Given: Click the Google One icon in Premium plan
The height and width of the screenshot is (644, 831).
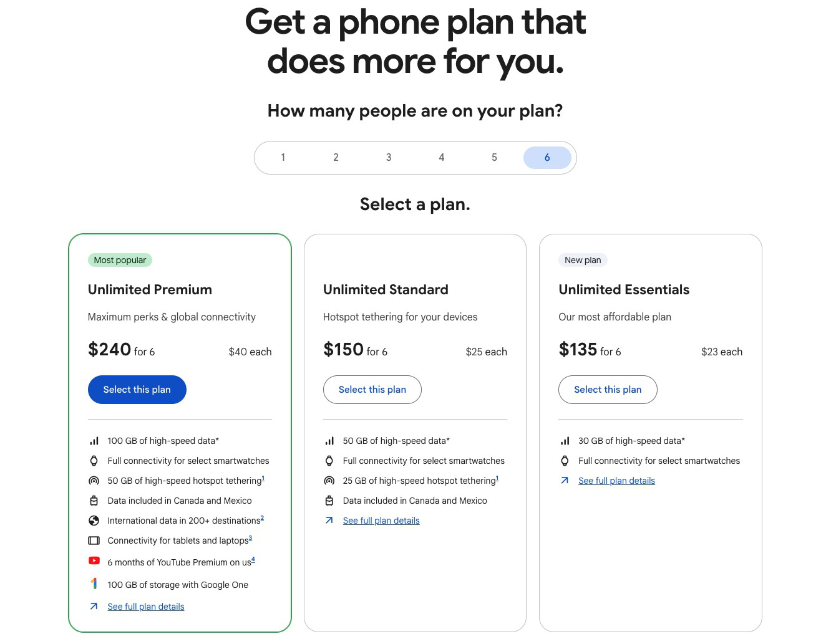Looking at the screenshot, I should pos(94,584).
